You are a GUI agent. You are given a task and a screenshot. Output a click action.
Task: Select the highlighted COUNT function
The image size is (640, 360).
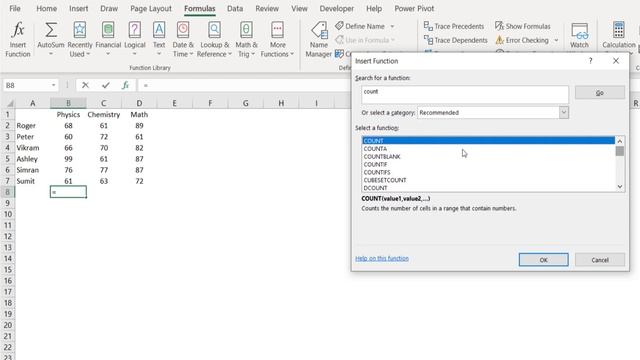[488, 140]
